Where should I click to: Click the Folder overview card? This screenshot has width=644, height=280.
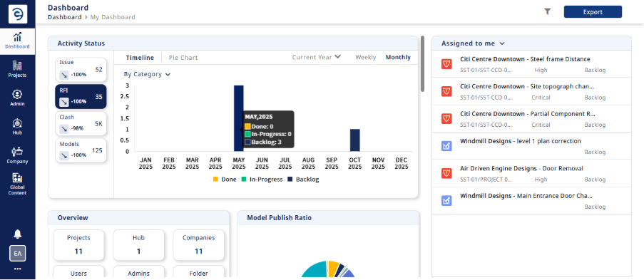coord(198,271)
